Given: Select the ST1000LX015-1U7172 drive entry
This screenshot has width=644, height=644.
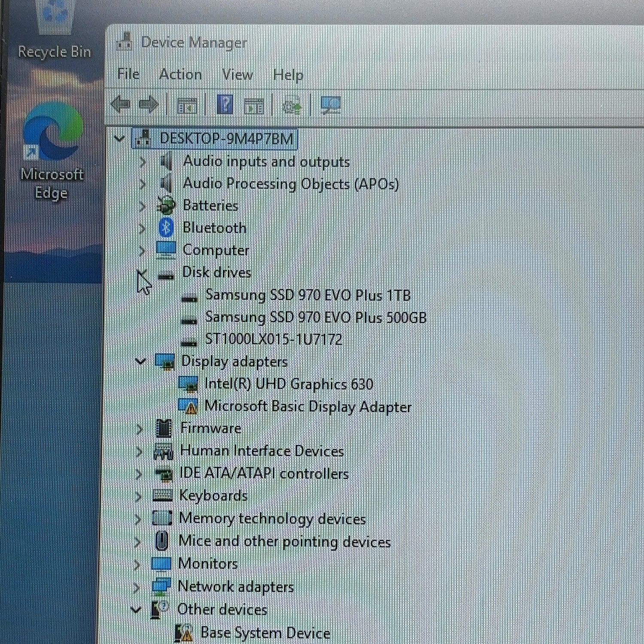Looking at the screenshot, I should 273,339.
